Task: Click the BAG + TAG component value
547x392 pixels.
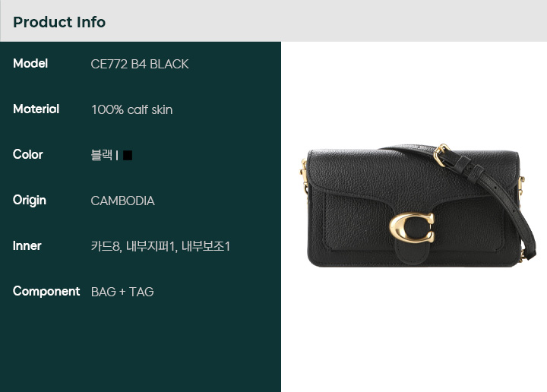Action: point(122,292)
